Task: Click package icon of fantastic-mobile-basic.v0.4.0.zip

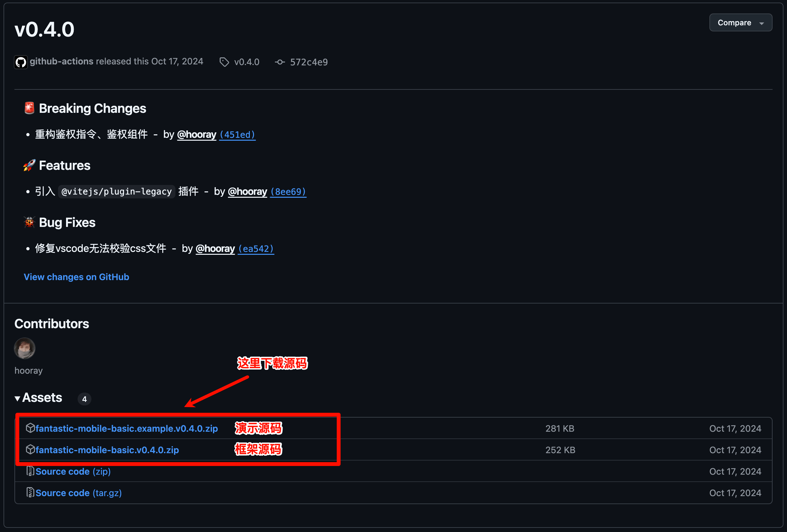Action: 30,449
